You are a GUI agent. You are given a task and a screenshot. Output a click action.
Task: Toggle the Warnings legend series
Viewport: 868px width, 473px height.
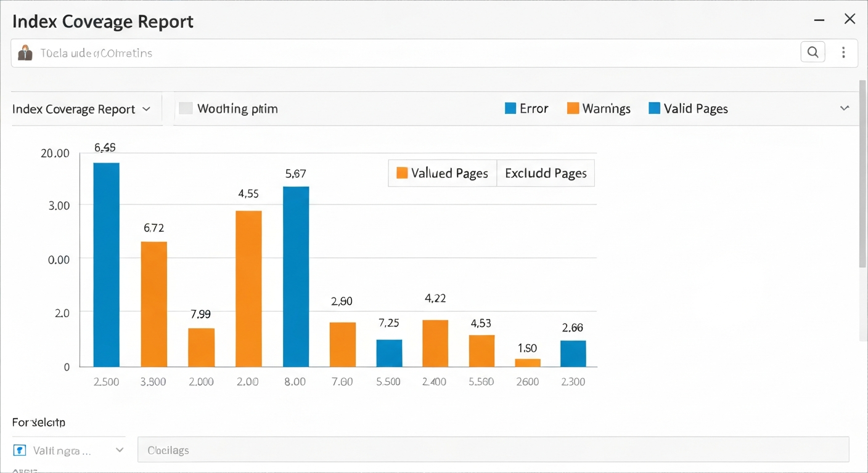598,109
